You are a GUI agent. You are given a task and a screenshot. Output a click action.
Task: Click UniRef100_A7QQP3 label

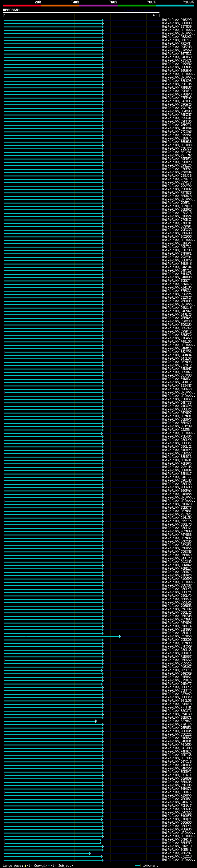click(177, 94)
